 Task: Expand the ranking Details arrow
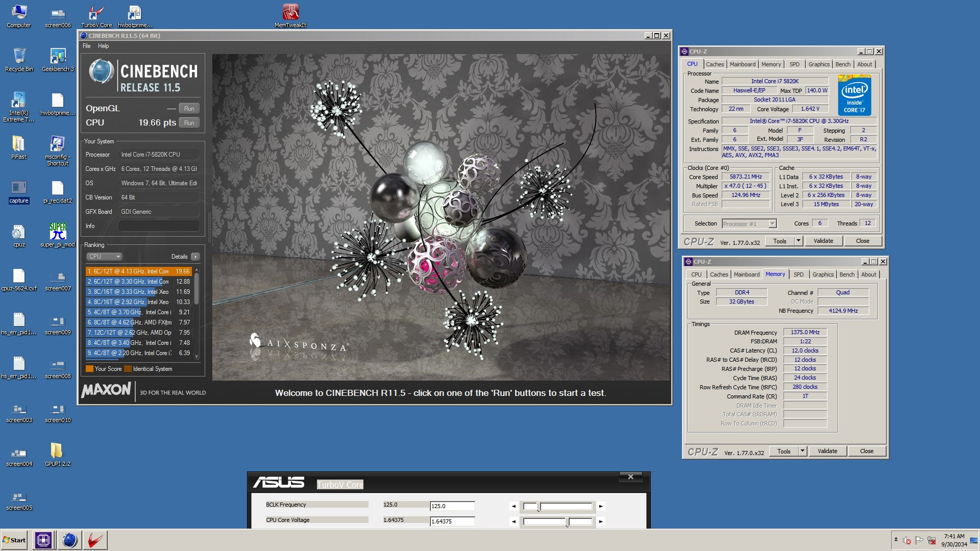pos(195,257)
